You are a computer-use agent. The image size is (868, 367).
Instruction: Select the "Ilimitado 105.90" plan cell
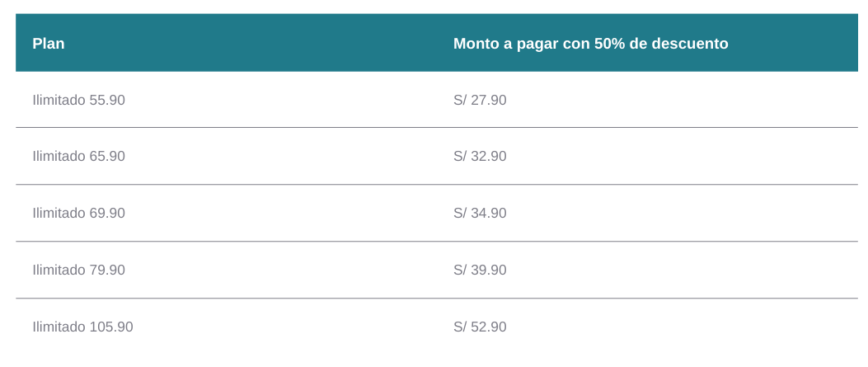tap(82, 327)
